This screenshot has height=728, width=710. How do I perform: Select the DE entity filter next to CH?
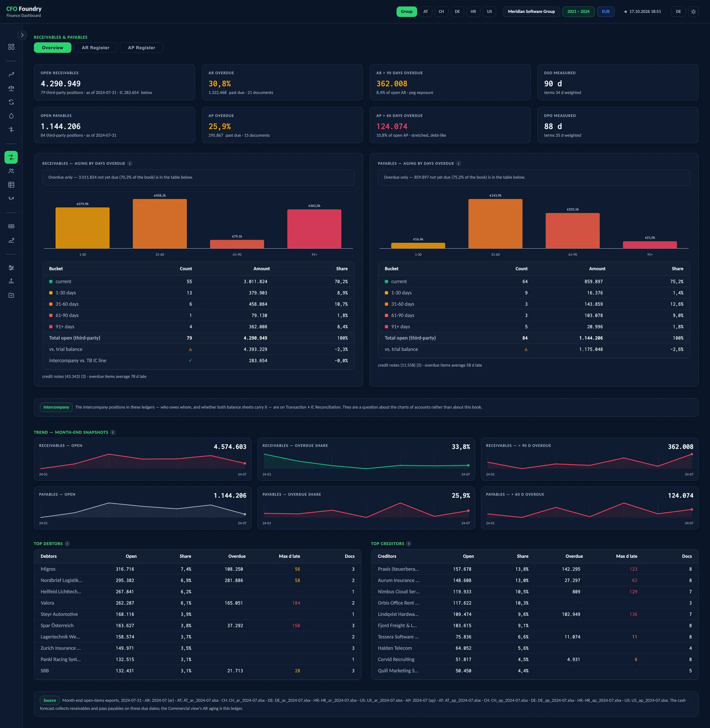pos(457,12)
